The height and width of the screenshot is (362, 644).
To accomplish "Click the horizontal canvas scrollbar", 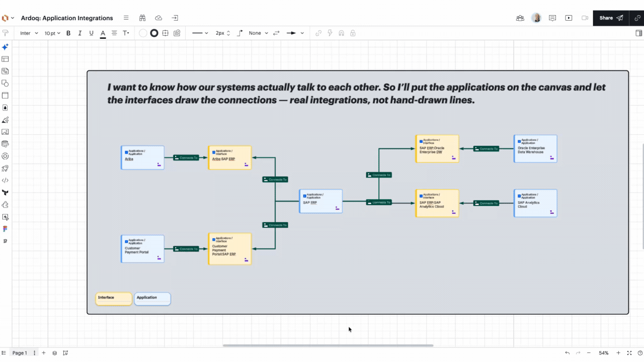I will [328, 345].
